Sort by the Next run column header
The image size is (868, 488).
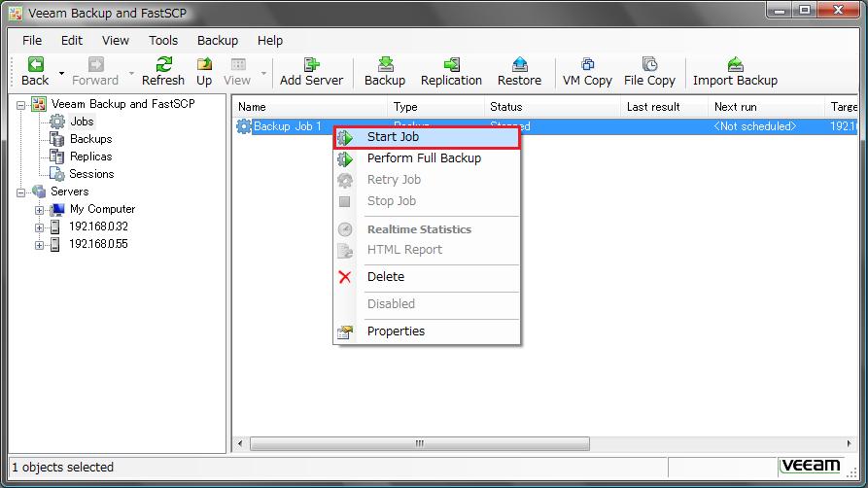[767, 107]
